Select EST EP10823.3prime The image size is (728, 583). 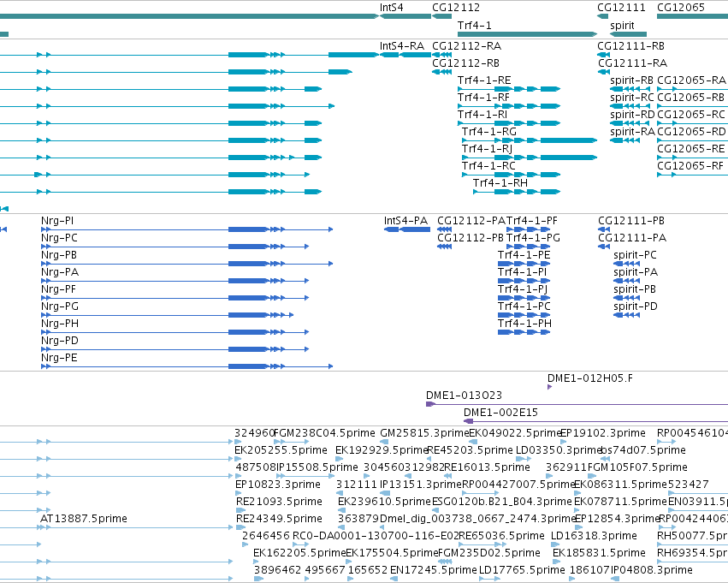pos(278,485)
